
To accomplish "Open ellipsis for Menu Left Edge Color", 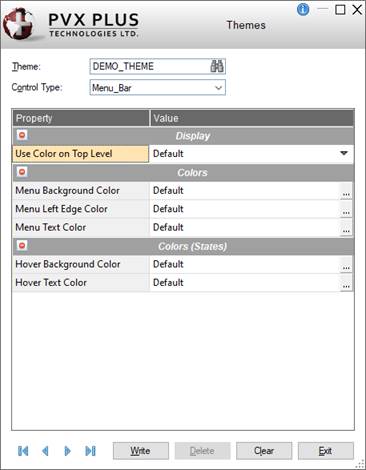I will click(x=346, y=210).
